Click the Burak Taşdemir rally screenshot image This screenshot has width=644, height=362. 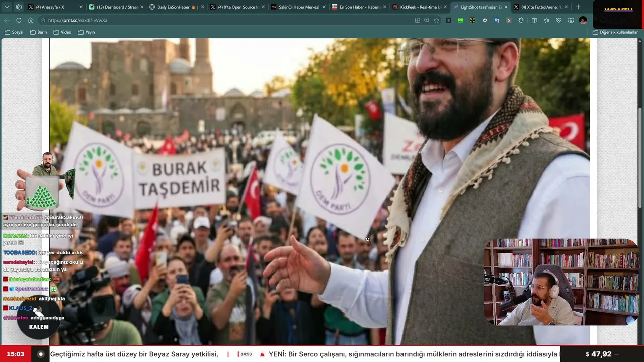pos(319,192)
